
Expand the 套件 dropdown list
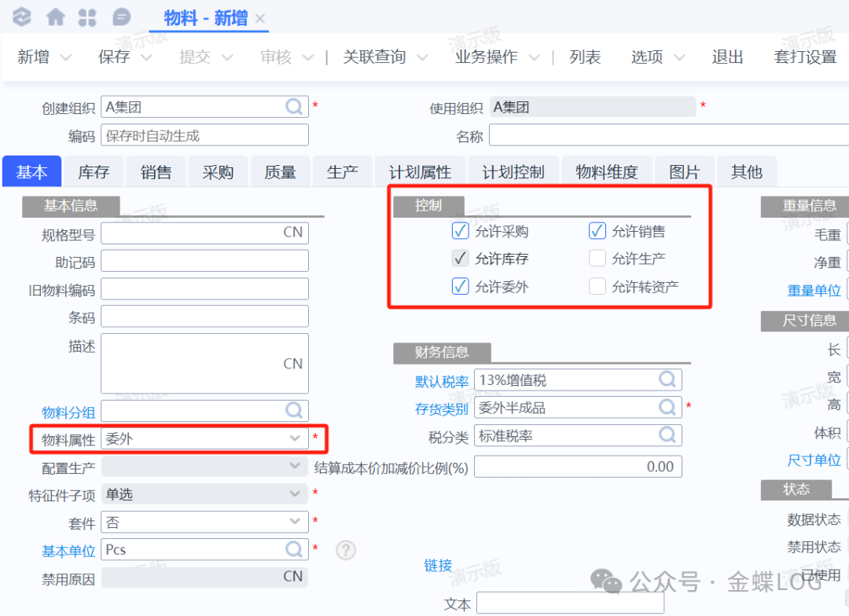click(x=295, y=522)
